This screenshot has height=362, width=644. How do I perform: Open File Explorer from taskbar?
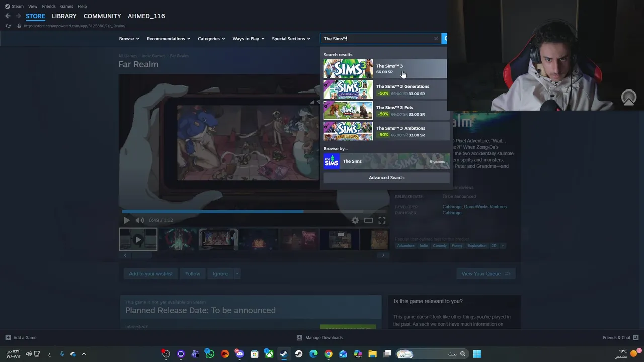[x=372, y=354]
